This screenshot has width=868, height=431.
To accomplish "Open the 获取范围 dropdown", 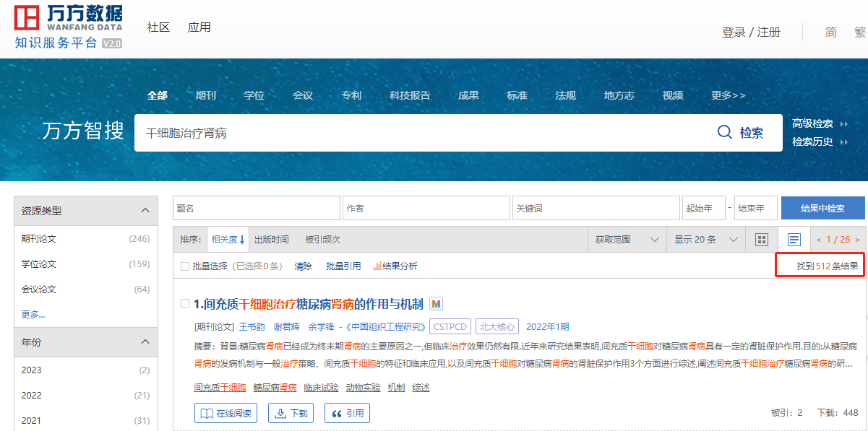I will [627, 240].
